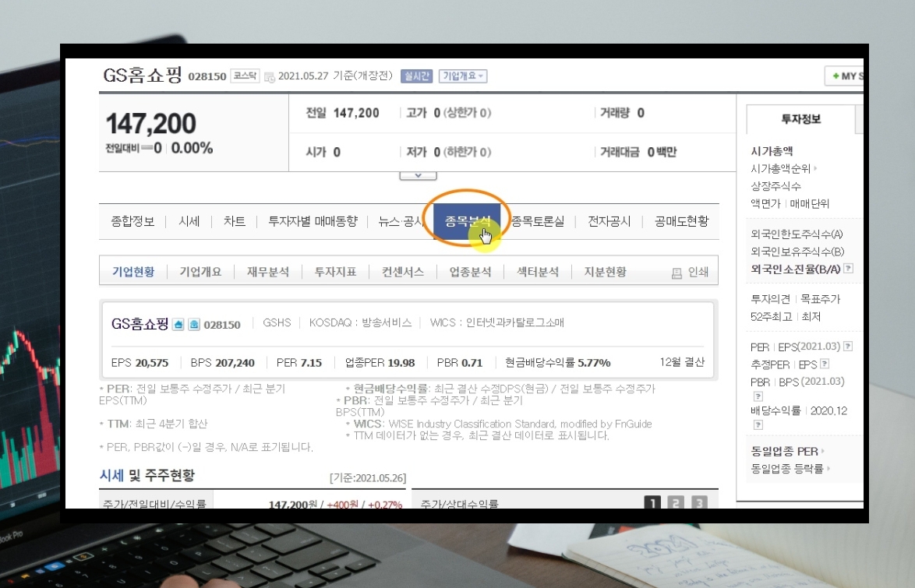Viewport: 915px width, 588px height.
Task: Click the calendar icon beside 2021.05.27 date
Action: pyautogui.click(x=270, y=77)
